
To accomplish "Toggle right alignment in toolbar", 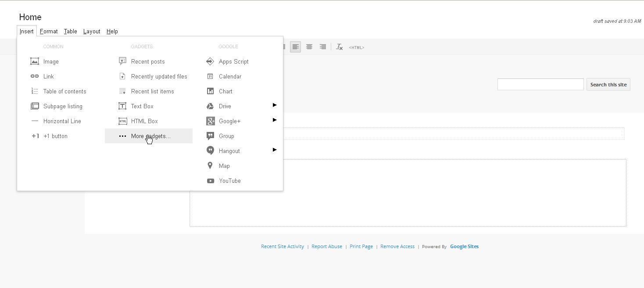I will coord(323,47).
